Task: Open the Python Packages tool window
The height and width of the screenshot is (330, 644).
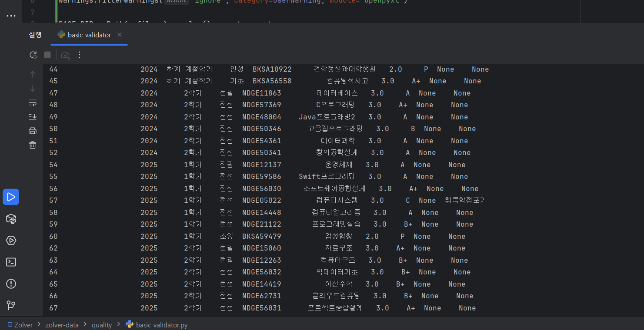Action: tap(11, 219)
